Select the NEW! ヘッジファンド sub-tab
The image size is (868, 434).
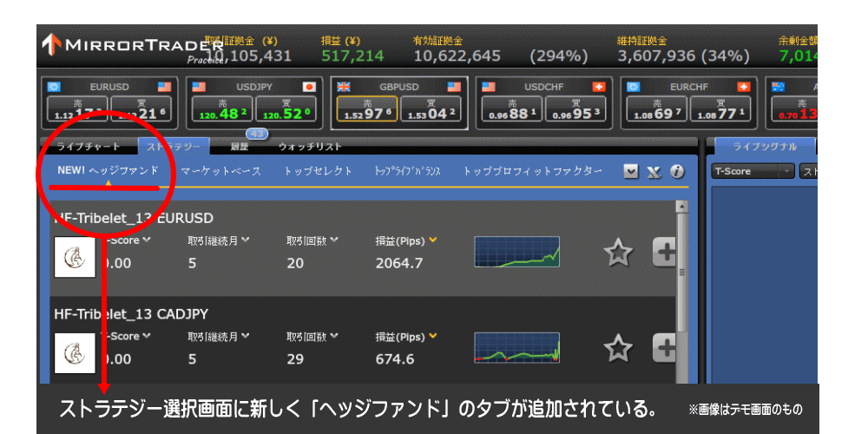108,171
